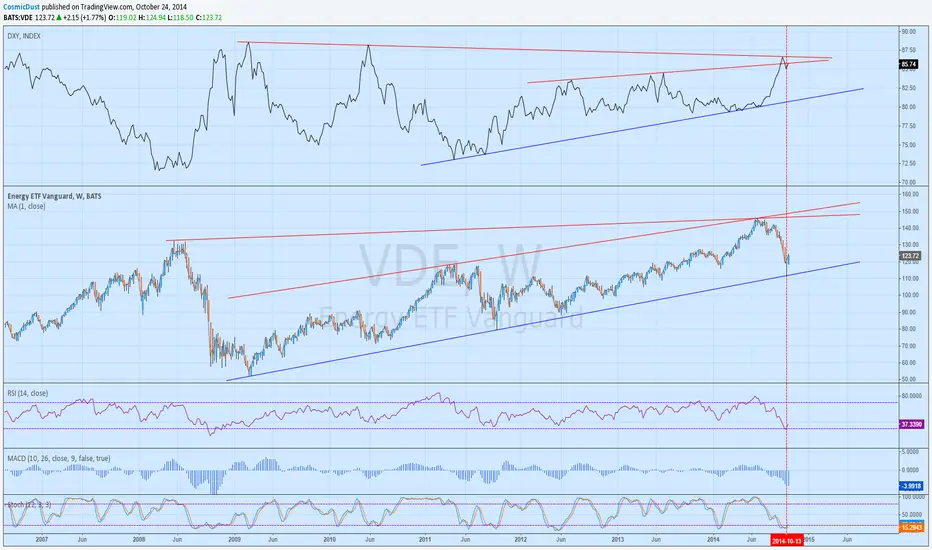Viewport: 932px width, 550px height.
Task: Click the 37.3390 RSI value label
Action: tap(911, 425)
